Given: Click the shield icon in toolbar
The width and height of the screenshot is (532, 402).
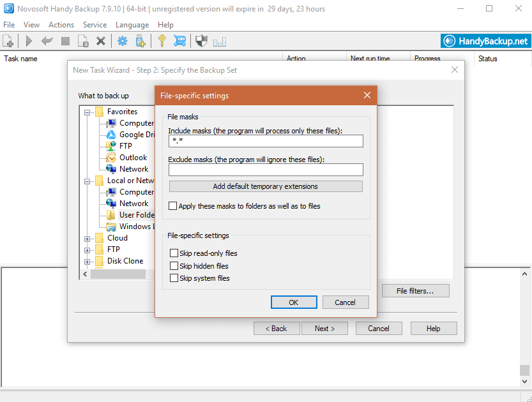Looking at the screenshot, I should point(202,41).
